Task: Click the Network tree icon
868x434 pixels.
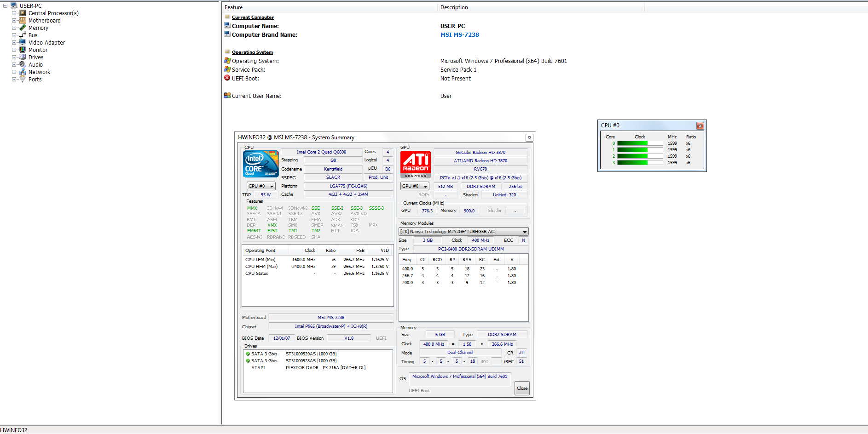Action: (23, 72)
